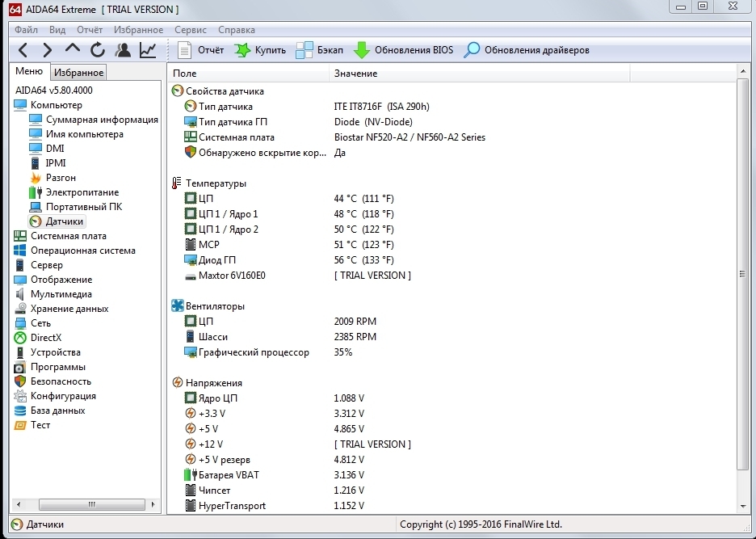Expand the Системная плата tree node

pyautogui.click(x=68, y=236)
